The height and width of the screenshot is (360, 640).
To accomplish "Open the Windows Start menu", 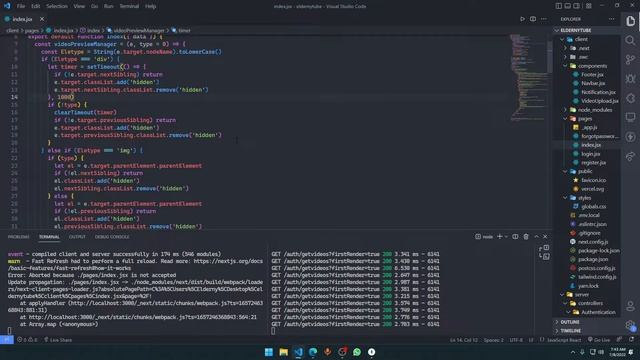I will (269, 352).
